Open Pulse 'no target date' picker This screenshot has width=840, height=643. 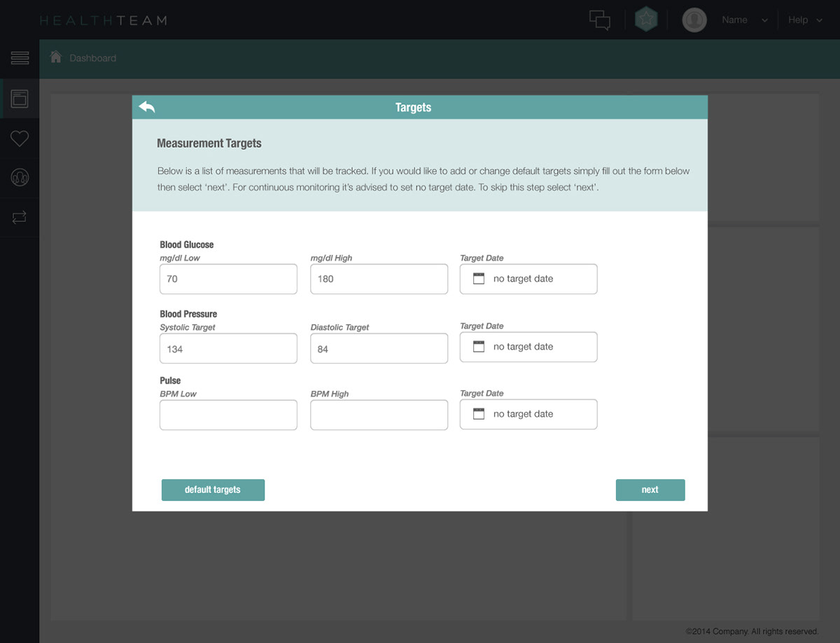click(528, 414)
